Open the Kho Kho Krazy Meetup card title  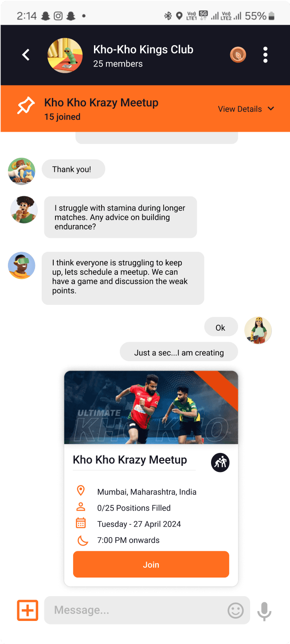[130, 460]
